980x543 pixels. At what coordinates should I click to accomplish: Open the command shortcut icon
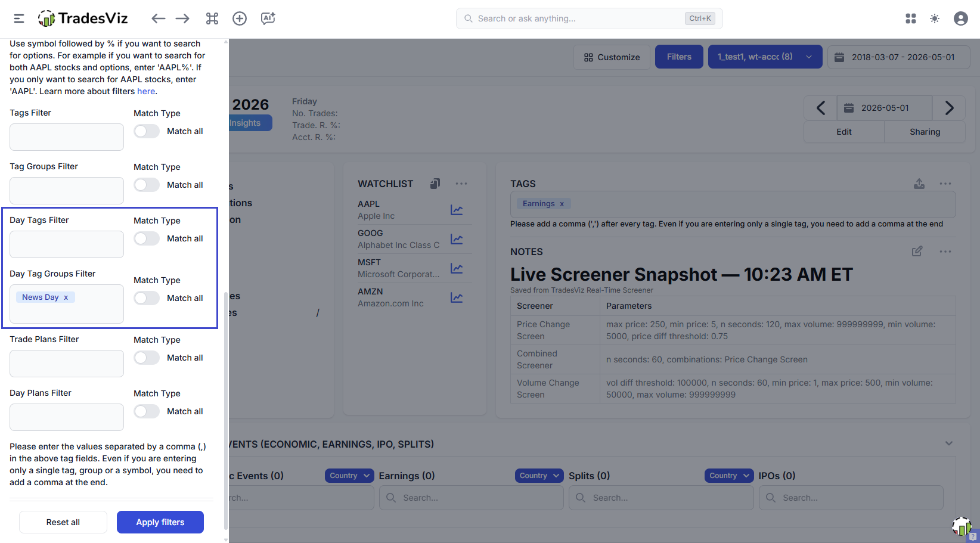point(212,18)
